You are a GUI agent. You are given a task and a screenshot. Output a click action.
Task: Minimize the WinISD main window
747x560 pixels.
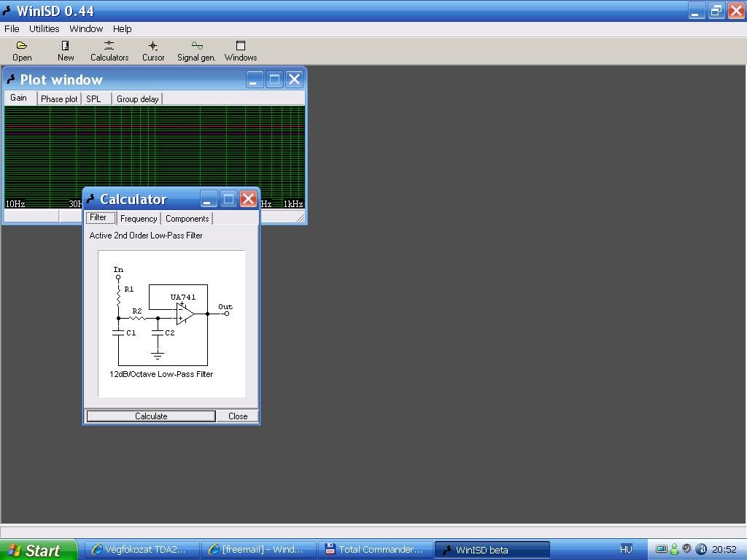(x=697, y=11)
